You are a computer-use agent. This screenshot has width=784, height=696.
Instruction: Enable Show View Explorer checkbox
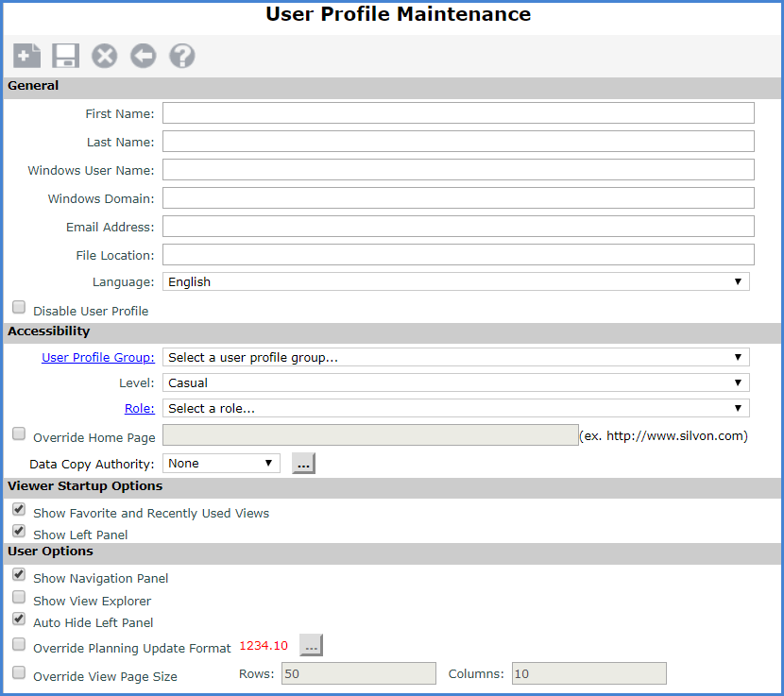click(x=19, y=598)
